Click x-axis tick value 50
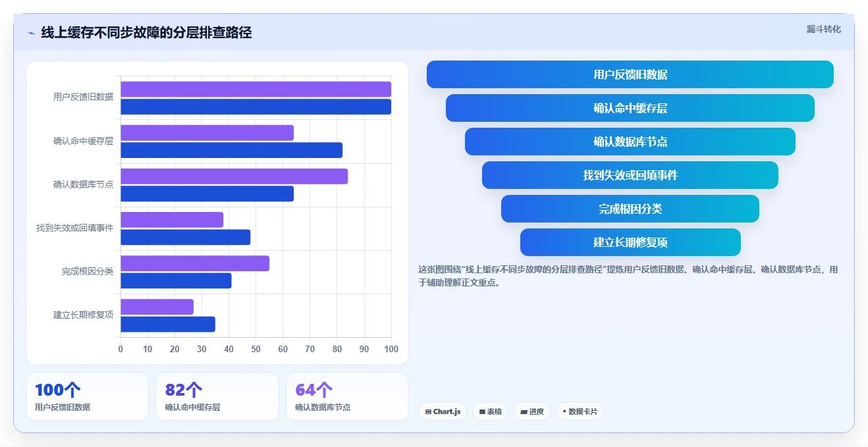This screenshot has height=447, width=868. tap(256, 349)
